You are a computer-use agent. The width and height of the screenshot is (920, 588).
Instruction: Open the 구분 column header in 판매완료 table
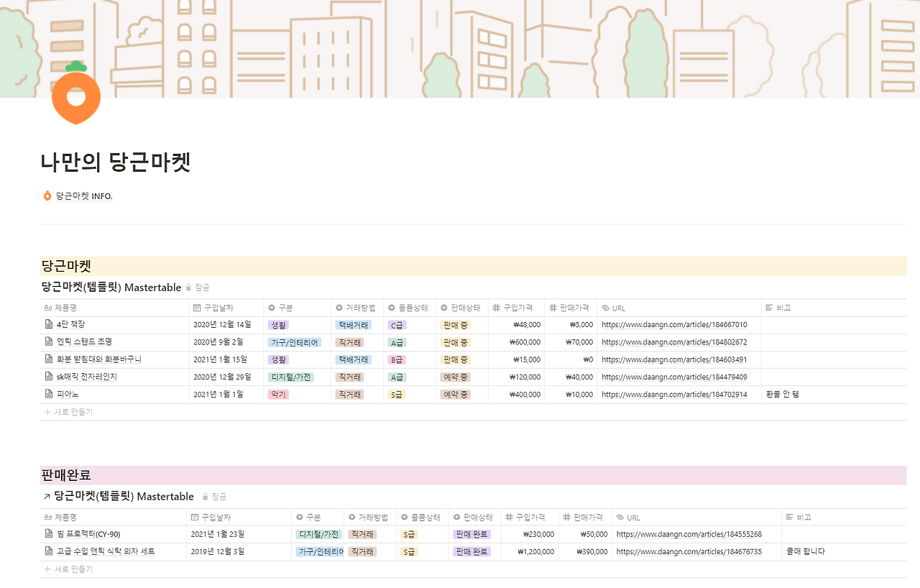(x=318, y=517)
